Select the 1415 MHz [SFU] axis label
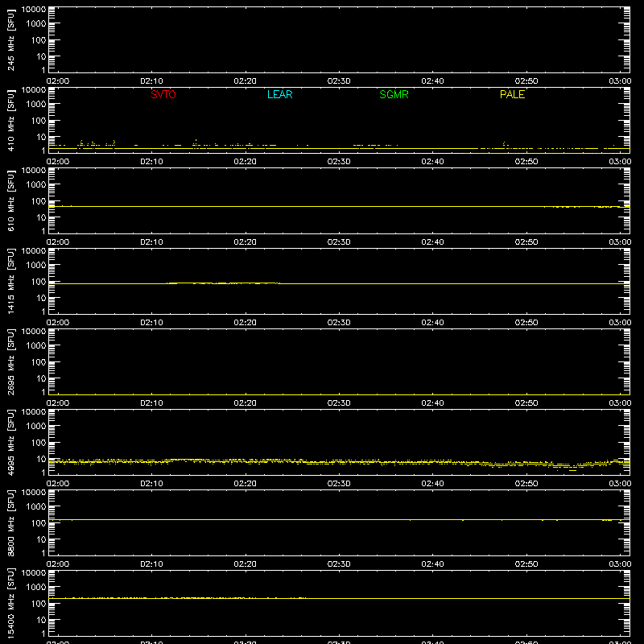This screenshot has width=644, height=644. coord(10,282)
